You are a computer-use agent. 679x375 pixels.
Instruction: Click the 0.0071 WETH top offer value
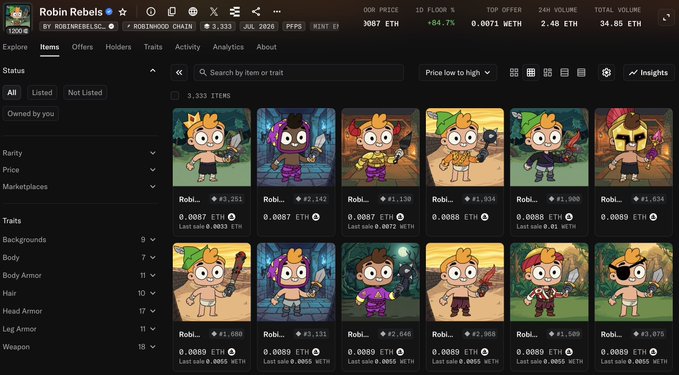point(497,24)
